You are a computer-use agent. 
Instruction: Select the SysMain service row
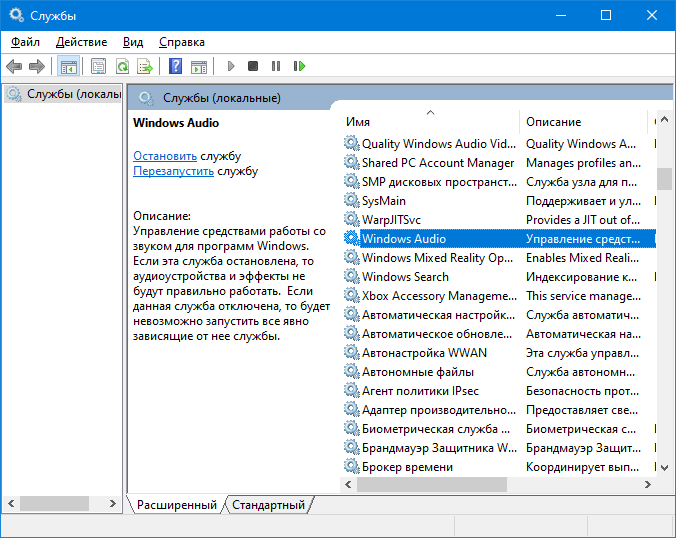(499, 201)
